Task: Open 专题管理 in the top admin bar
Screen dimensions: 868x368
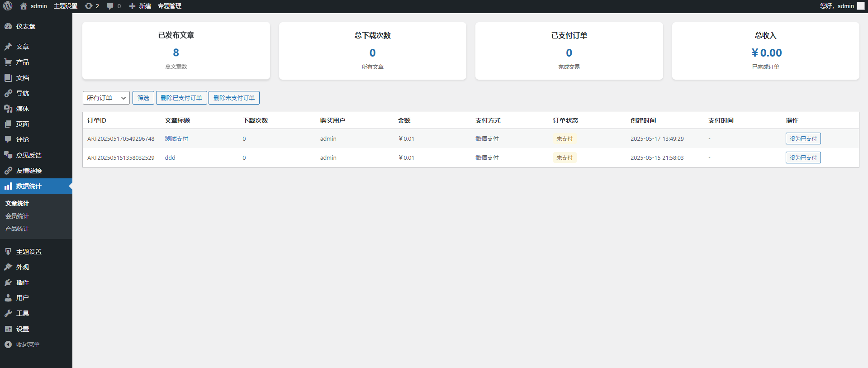Action: pos(170,6)
